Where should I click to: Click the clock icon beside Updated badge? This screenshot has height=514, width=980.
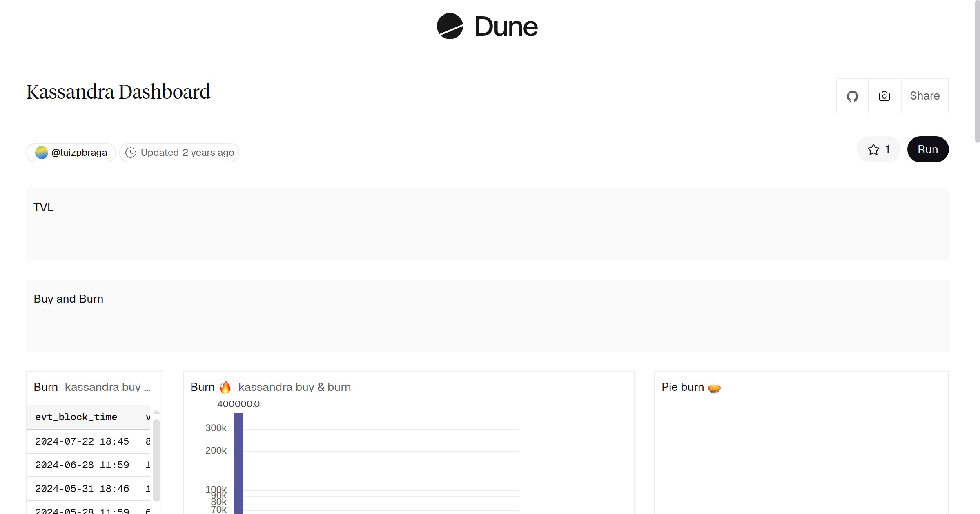point(130,152)
